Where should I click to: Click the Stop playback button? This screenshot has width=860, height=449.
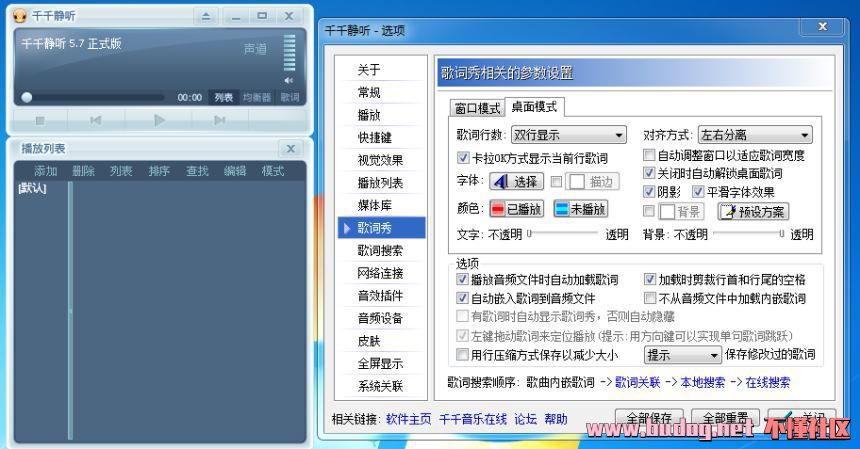[40, 120]
